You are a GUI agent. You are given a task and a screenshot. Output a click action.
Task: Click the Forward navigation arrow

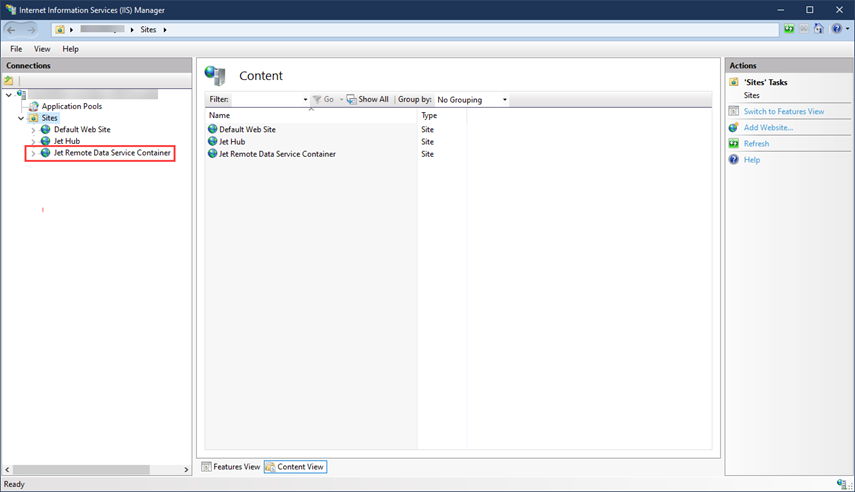(31, 29)
